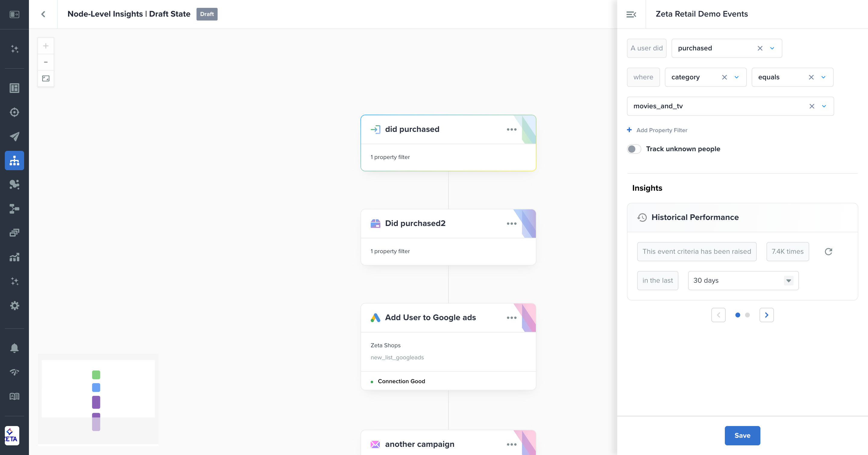Enable Track unknown people toggle
868x455 pixels.
point(634,149)
